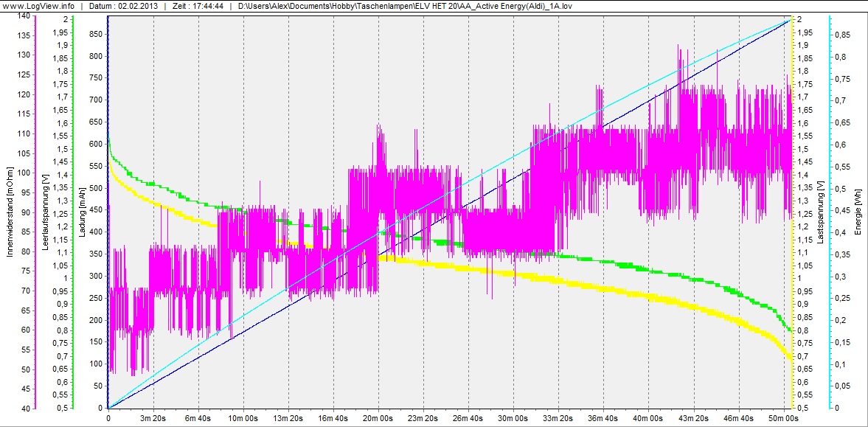
Task: Select the Ladung [mAh] axis title
Action: (x=82, y=213)
